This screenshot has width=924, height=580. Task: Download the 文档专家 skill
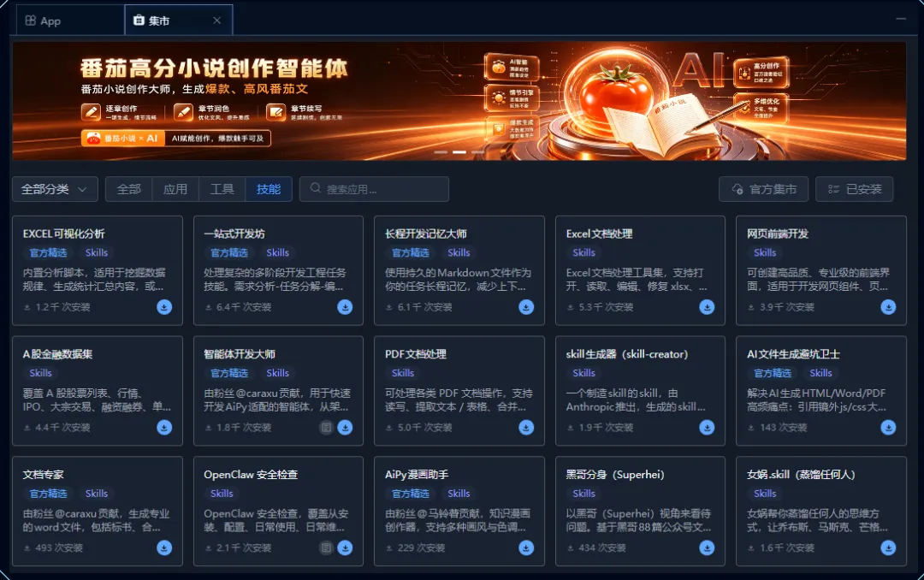pyautogui.click(x=164, y=547)
